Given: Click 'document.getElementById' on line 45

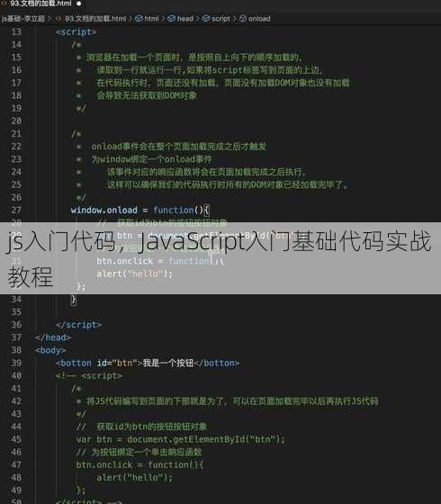Looking at the screenshot, I should pos(186,439).
